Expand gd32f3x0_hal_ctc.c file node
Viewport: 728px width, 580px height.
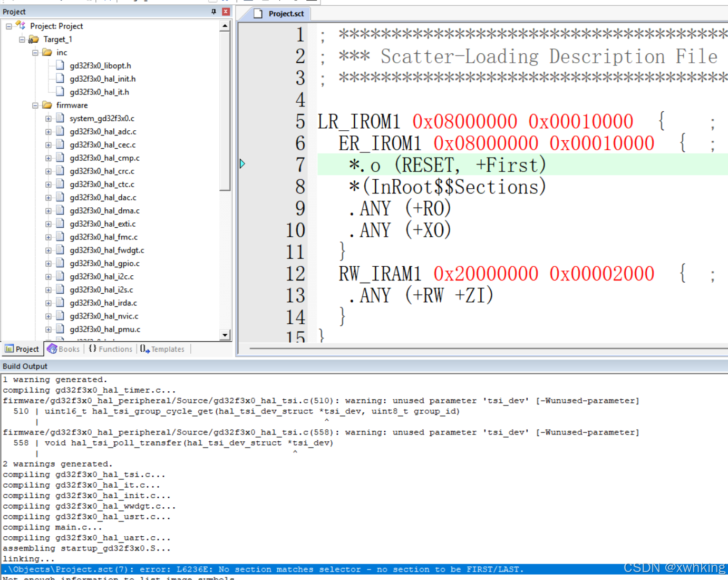(48, 185)
